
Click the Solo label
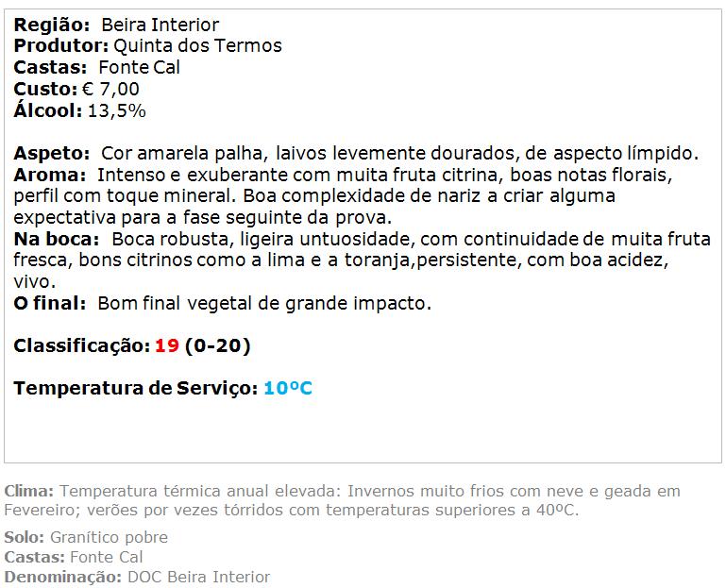[x=25, y=537]
